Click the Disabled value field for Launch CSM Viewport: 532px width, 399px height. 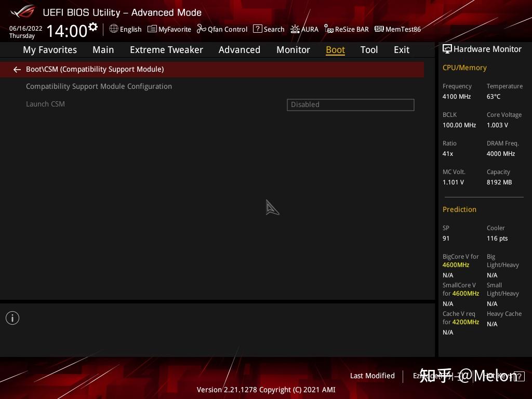pyautogui.click(x=351, y=104)
